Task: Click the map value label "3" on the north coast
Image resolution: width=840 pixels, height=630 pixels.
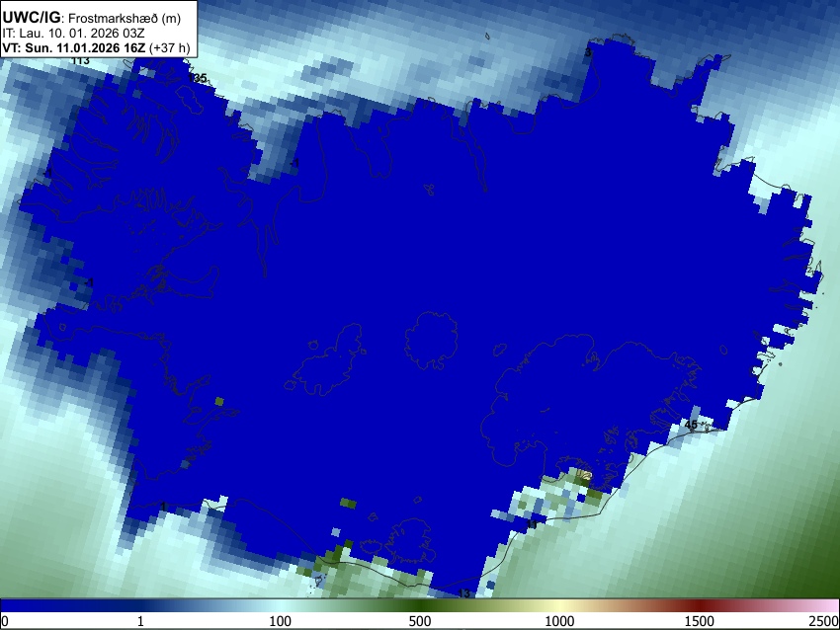Action: tap(588, 52)
